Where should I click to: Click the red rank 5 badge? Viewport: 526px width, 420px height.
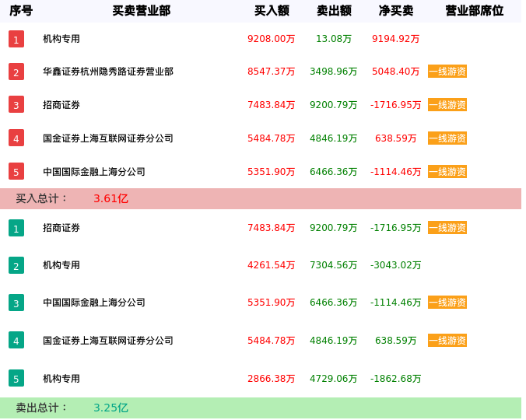(x=16, y=171)
